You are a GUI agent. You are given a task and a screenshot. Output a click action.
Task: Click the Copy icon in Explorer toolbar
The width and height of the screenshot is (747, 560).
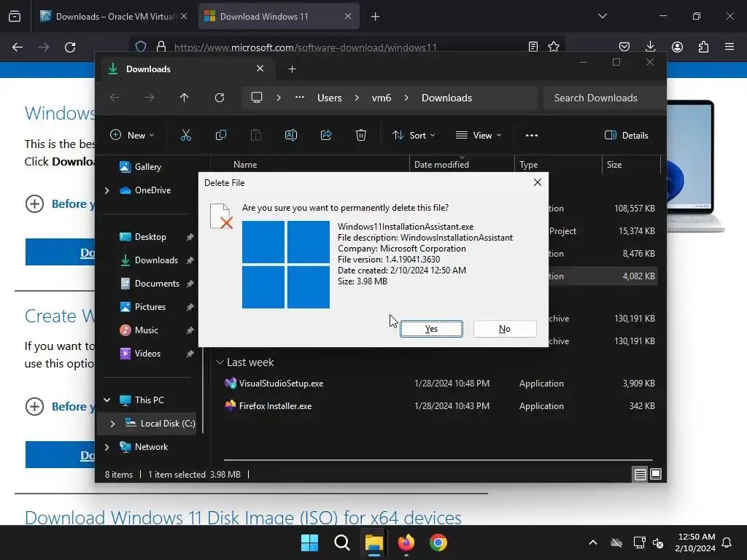(220, 135)
